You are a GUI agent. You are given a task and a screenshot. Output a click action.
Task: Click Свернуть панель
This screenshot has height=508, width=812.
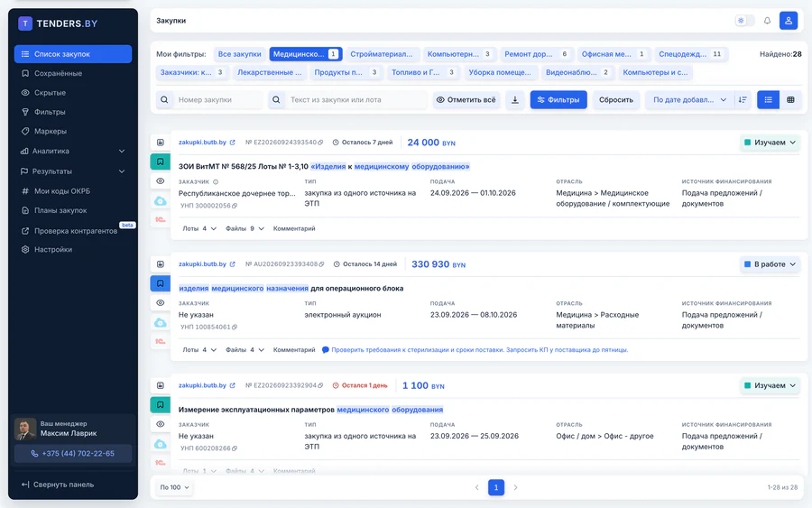click(58, 485)
